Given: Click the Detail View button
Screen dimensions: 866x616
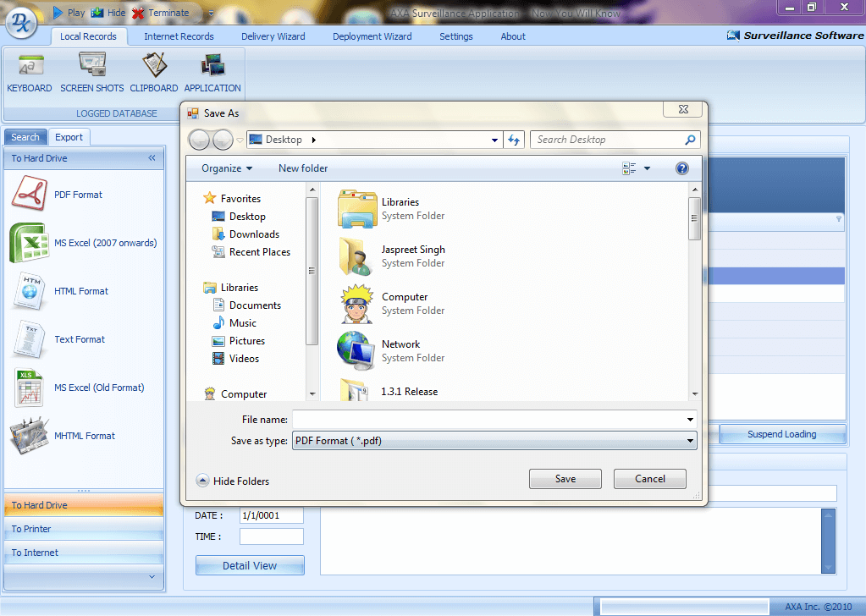Looking at the screenshot, I should [x=250, y=565].
